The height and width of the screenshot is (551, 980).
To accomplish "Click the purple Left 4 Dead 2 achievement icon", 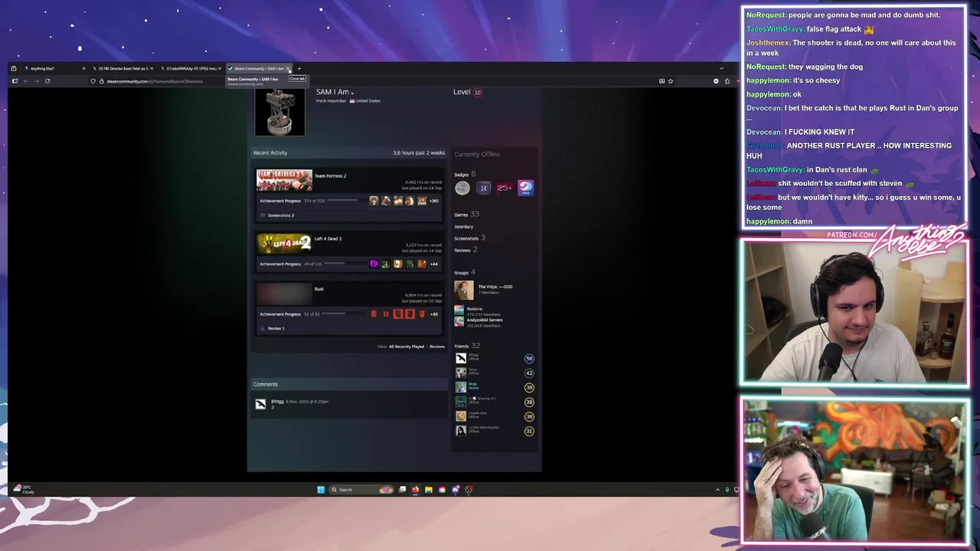I will pyautogui.click(x=374, y=264).
